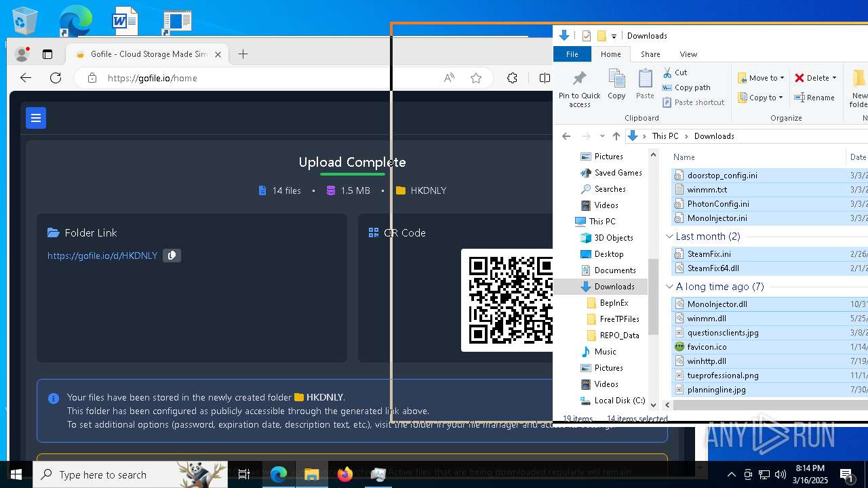Open the Delete dropdown arrow
This screenshot has height=488, width=868.
click(834, 78)
